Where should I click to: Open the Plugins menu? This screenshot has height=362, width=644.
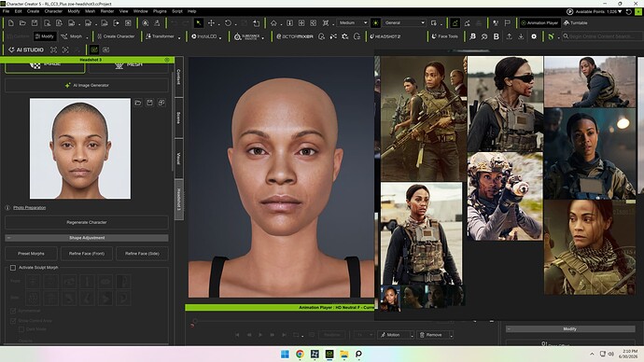click(x=160, y=11)
